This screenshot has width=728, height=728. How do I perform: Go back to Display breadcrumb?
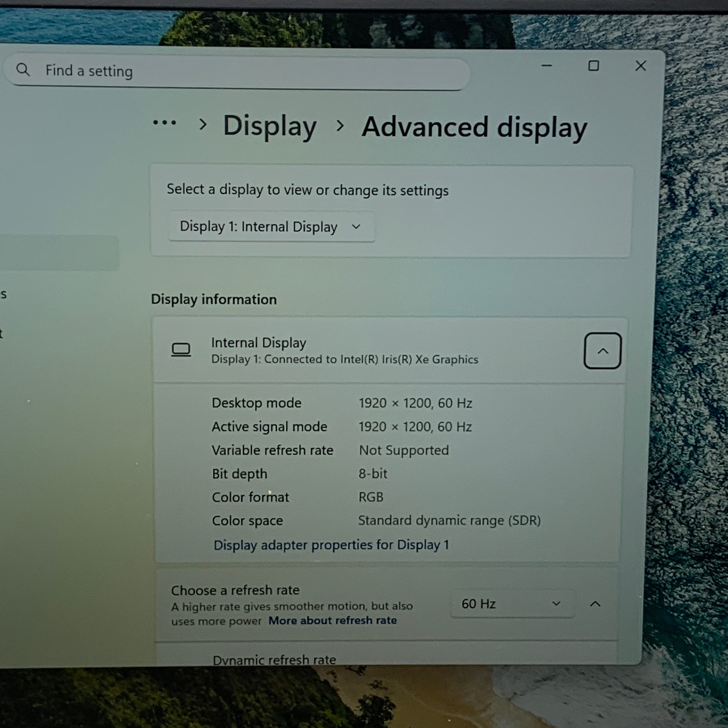(x=270, y=126)
